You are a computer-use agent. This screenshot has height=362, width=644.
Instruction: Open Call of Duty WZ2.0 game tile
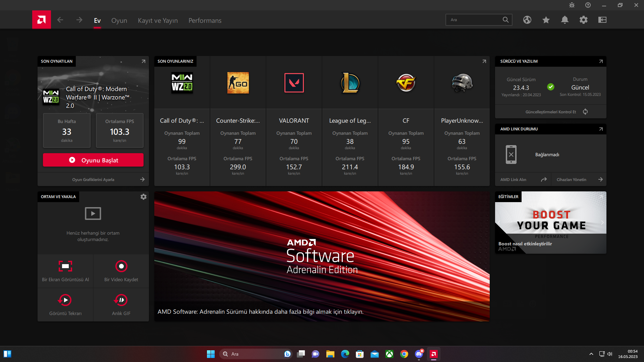coord(182,121)
